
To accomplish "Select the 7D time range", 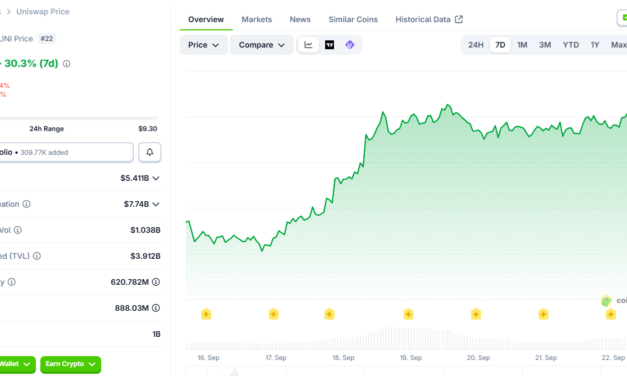I will 500,45.
